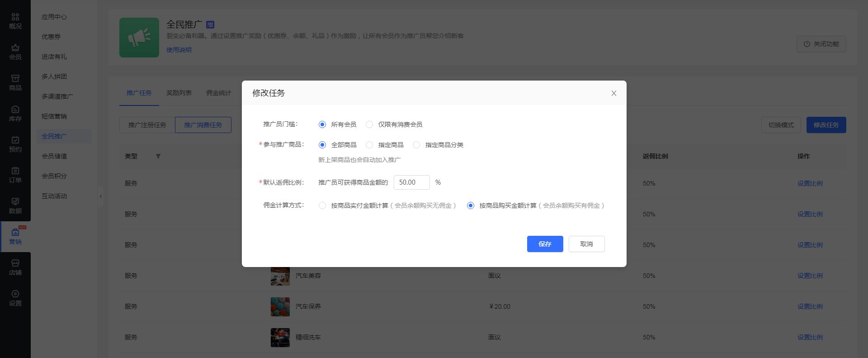Select the 推广消费任务 sub-tab

click(203, 125)
